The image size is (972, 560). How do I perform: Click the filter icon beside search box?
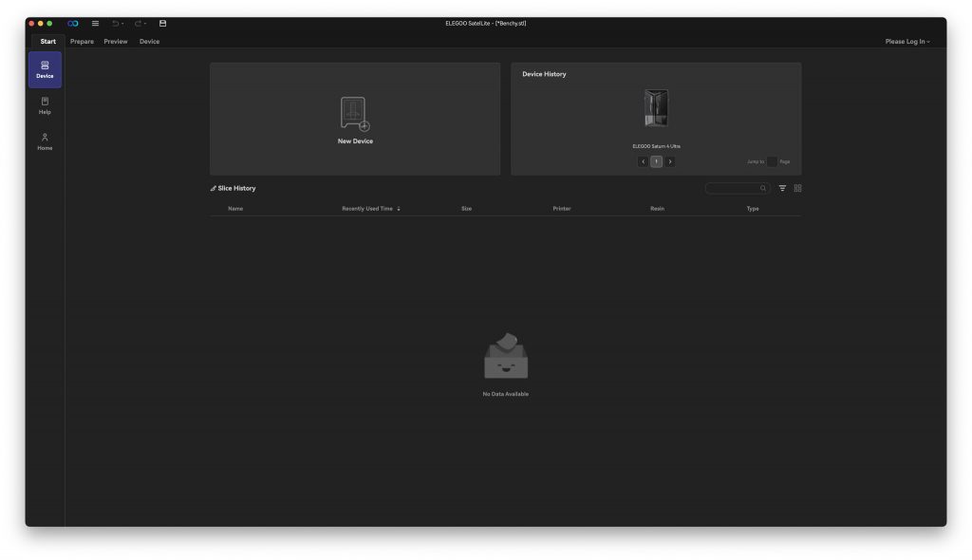tap(782, 188)
